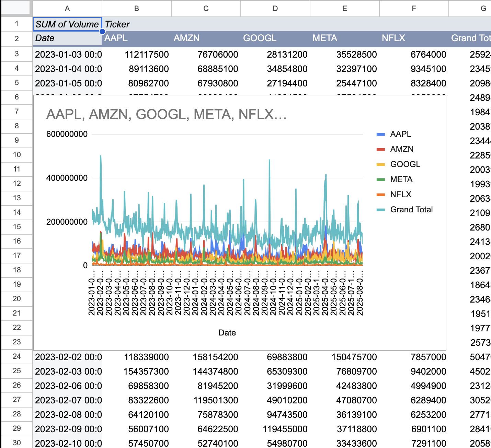This screenshot has height=448, width=491.
Task: Select row 24 header
Action: point(16,356)
